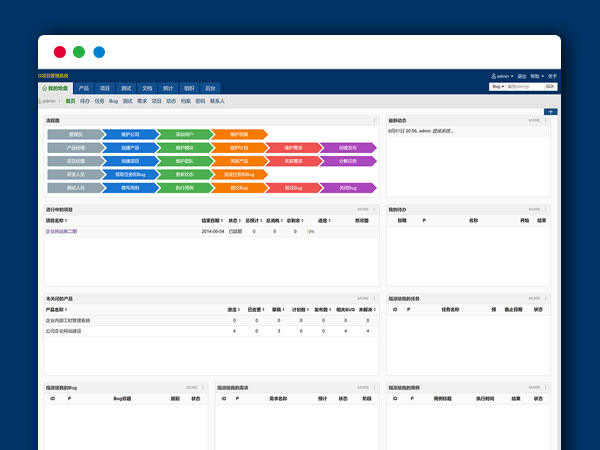Open the Bug search type dropdown
Viewport: 600px width, 450px height.
click(x=497, y=87)
